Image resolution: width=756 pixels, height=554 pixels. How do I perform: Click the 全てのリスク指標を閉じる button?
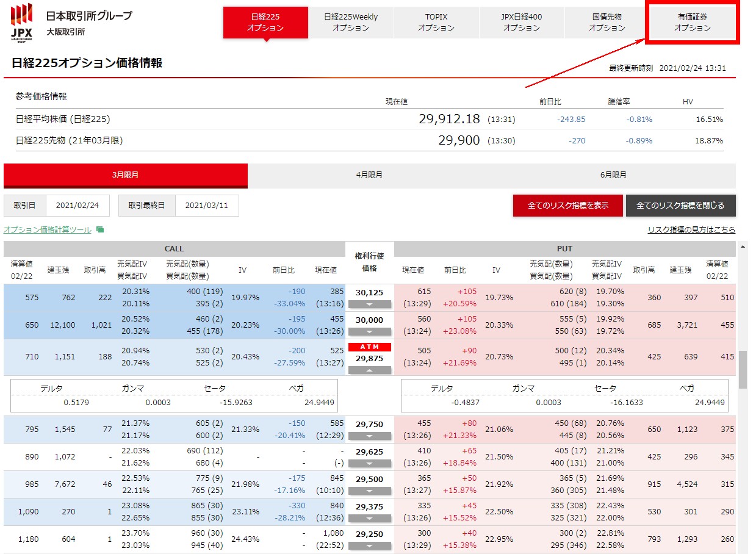point(680,206)
